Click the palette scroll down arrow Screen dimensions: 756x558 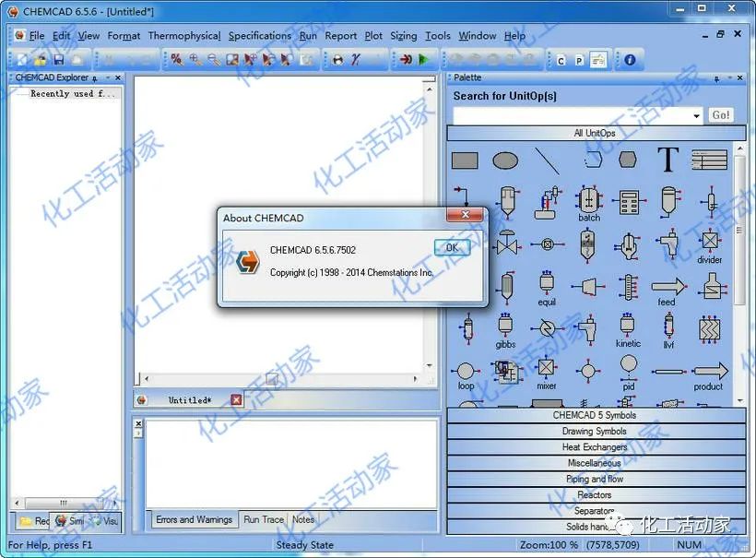click(739, 401)
